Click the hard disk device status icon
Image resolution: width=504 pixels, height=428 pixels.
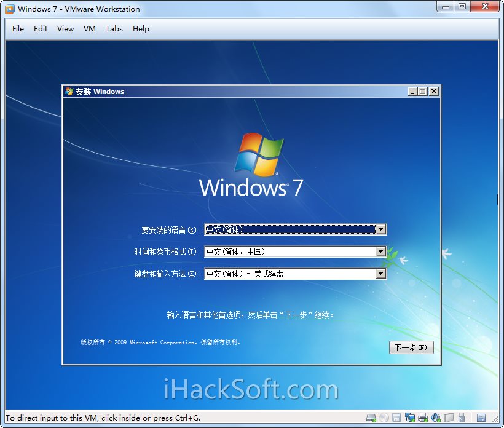click(371, 418)
